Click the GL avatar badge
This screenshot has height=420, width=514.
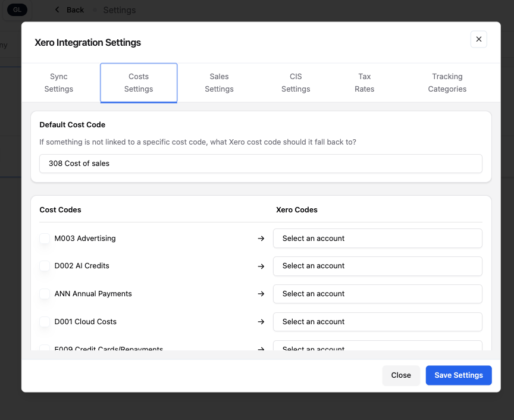click(x=17, y=10)
